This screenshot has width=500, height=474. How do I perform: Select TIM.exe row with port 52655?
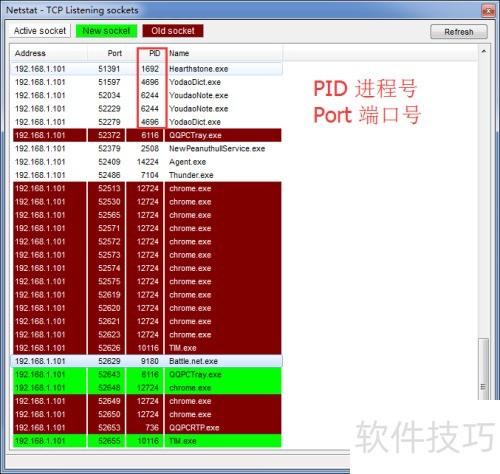pos(147,441)
